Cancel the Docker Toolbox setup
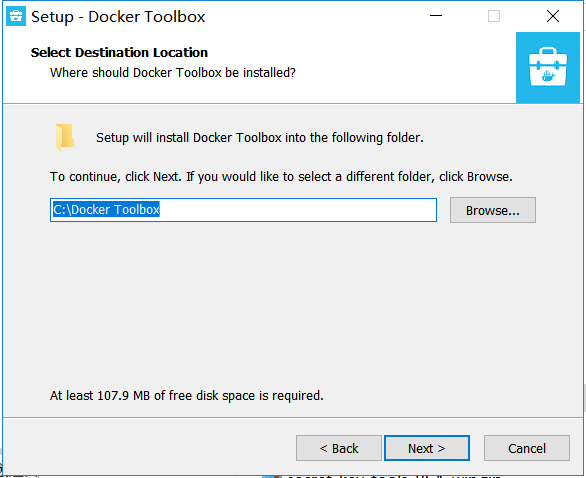The height and width of the screenshot is (478, 586). coord(527,448)
